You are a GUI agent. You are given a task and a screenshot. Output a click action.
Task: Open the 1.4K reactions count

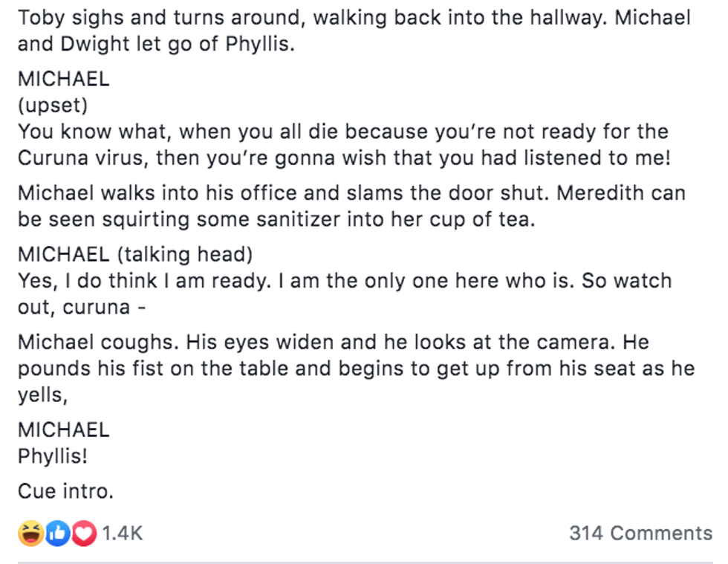(x=122, y=534)
